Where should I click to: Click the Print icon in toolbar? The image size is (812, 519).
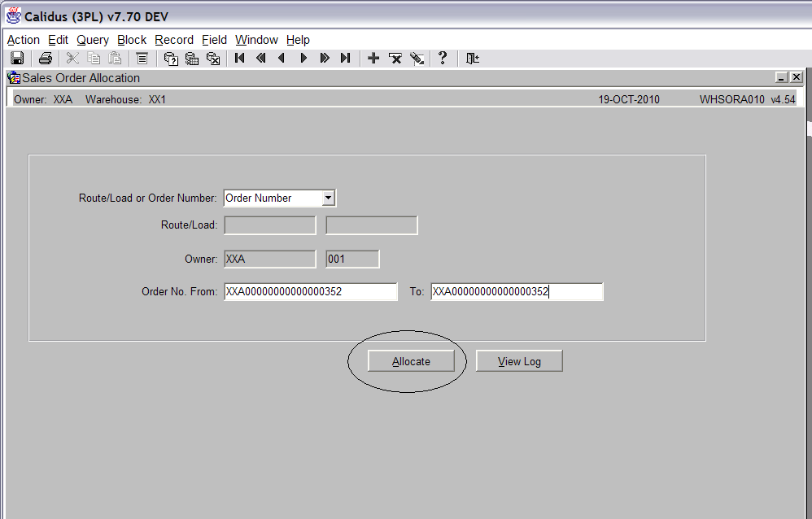pyautogui.click(x=46, y=58)
